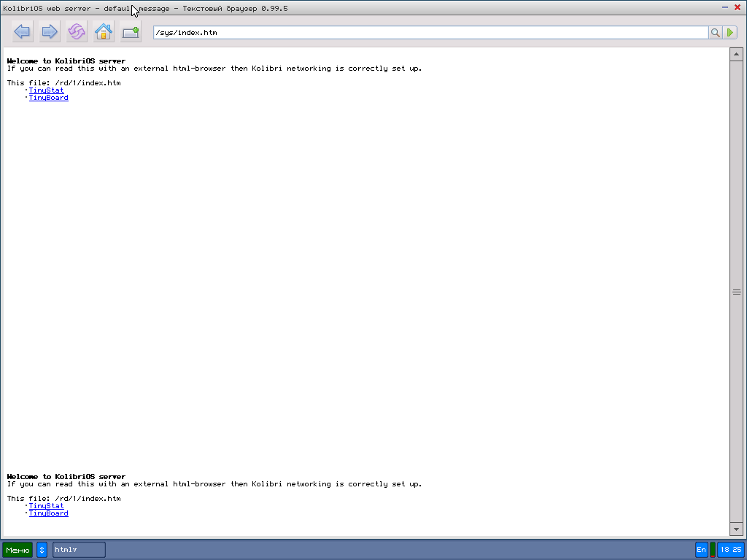
Task: Click the taskbar clock showing 18 25
Action: point(730,550)
